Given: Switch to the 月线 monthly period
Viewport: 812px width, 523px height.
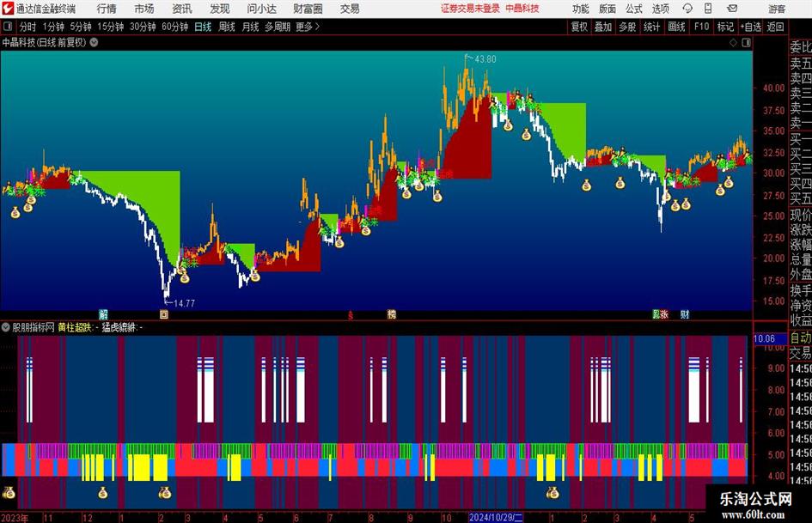Looking at the screenshot, I should (x=251, y=27).
